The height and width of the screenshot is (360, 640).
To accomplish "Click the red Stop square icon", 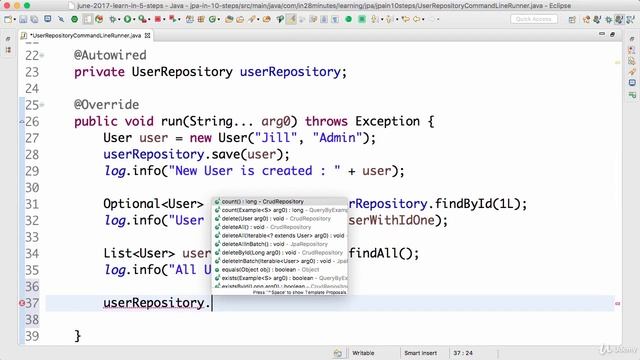I will click(x=158, y=19).
